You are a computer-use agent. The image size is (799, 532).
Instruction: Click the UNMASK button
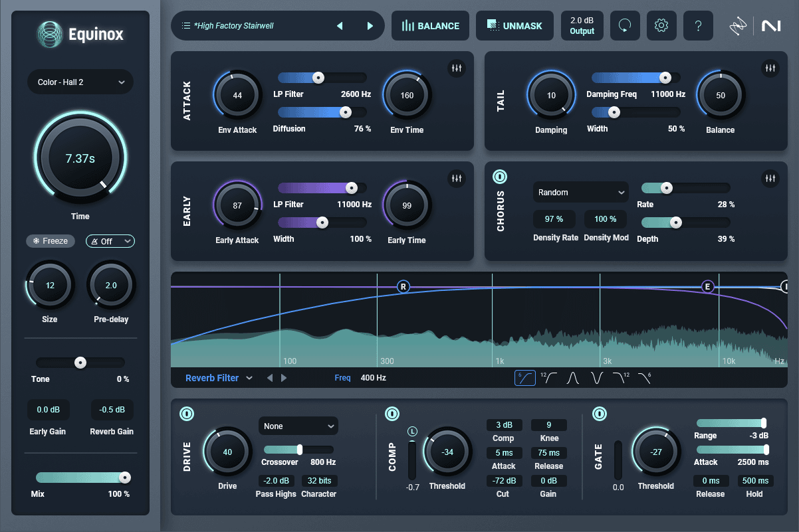514,26
